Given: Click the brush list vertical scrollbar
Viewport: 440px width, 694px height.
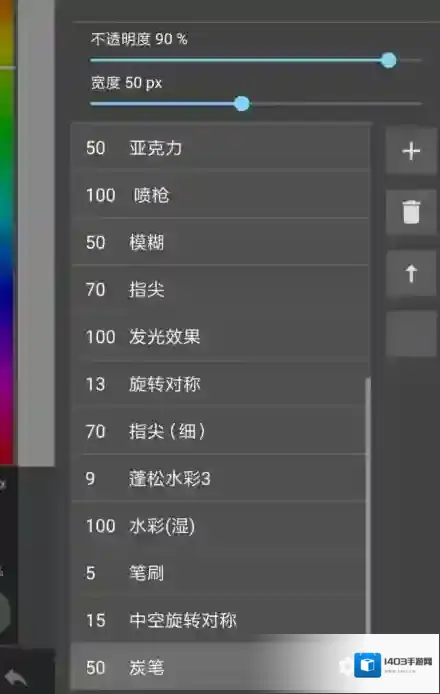Looking at the screenshot, I should point(368,505).
